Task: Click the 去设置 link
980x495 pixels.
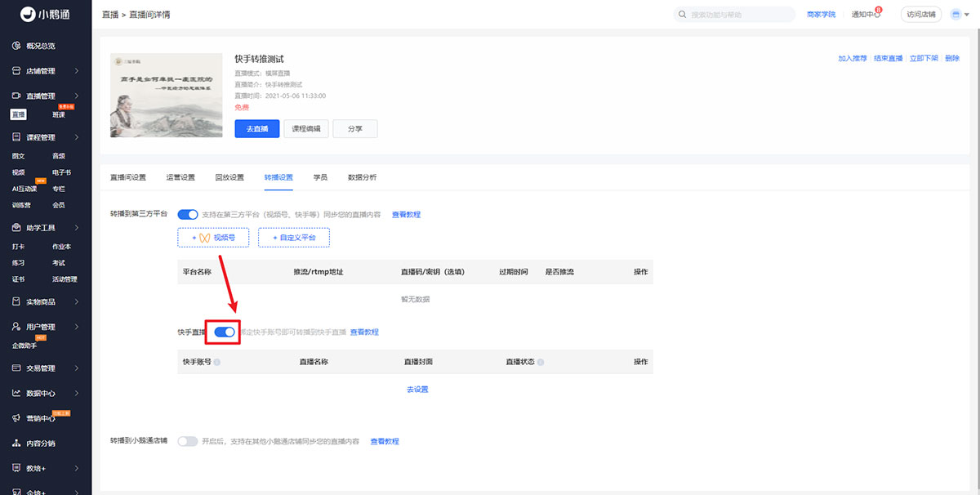Action: (417, 390)
